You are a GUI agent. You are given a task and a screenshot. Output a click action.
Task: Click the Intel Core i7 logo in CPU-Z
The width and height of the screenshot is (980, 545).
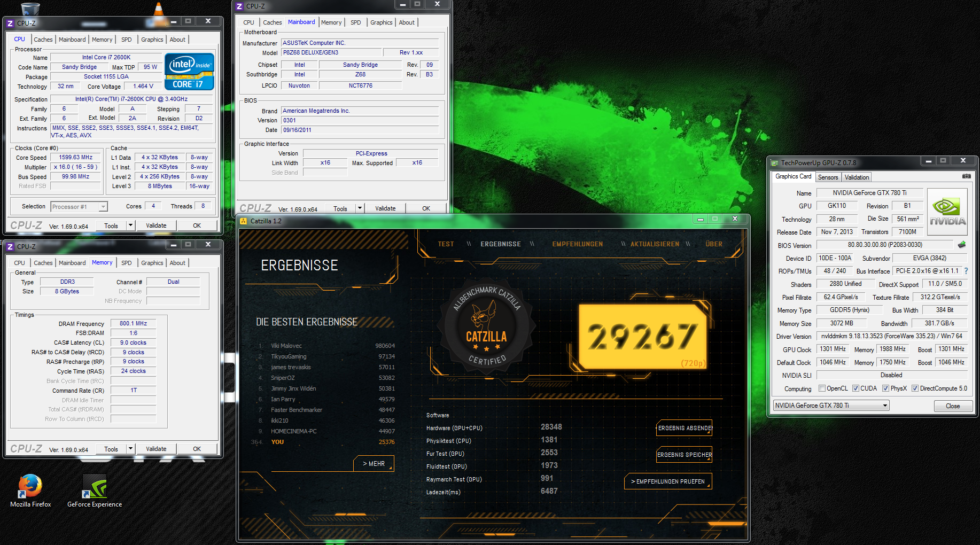coord(189,72)
